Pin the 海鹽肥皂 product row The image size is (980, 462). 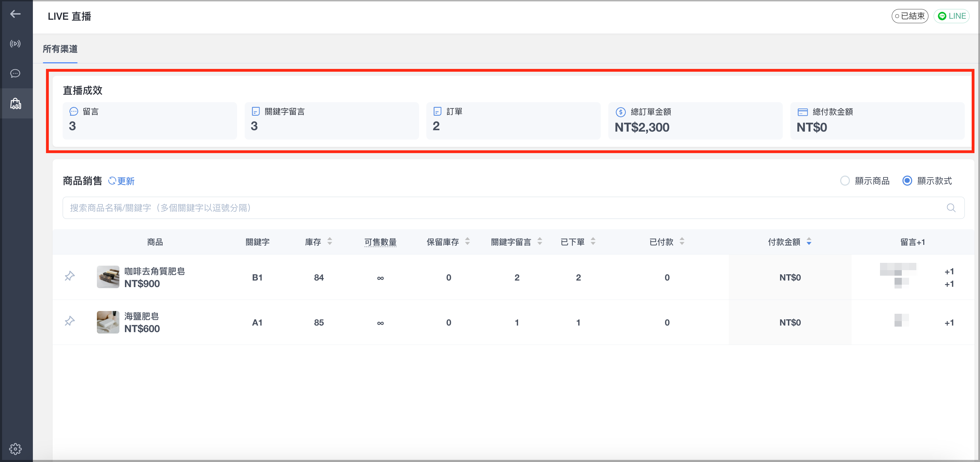pyautogui.click(x=70, y=321)
